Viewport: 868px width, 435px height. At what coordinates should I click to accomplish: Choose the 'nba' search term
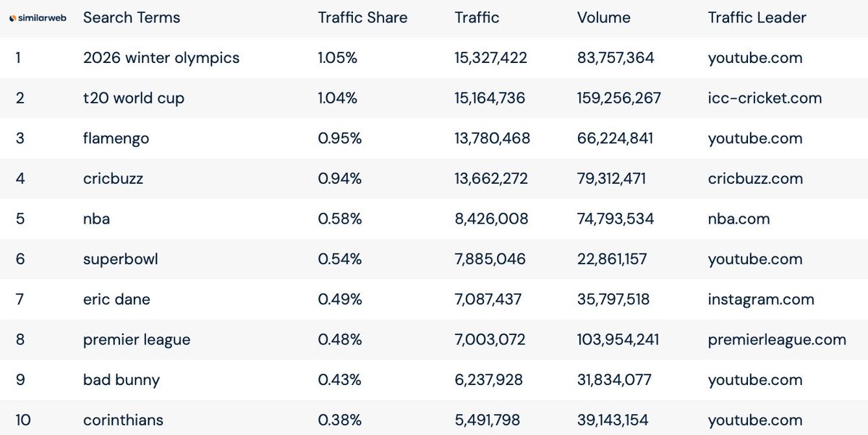point(97,219)
